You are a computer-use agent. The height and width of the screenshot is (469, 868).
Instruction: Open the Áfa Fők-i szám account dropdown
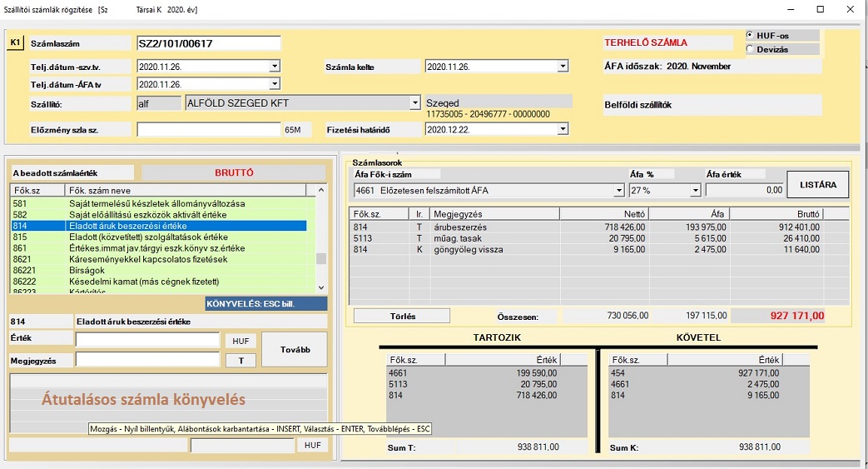tap(618, 191)
